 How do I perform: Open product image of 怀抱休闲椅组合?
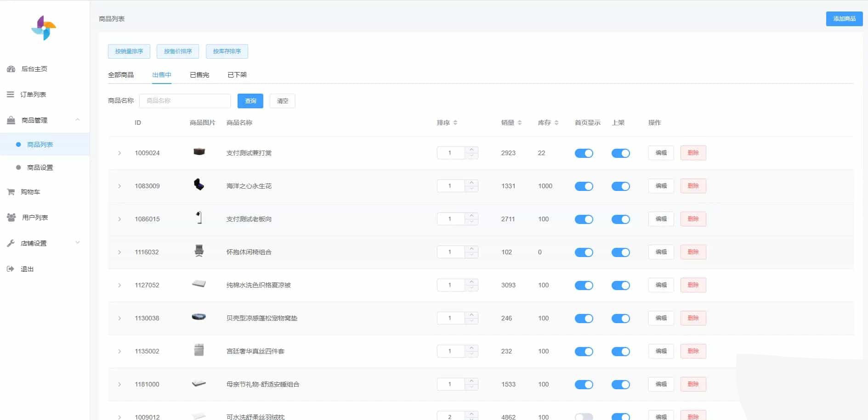coord(199,251)
